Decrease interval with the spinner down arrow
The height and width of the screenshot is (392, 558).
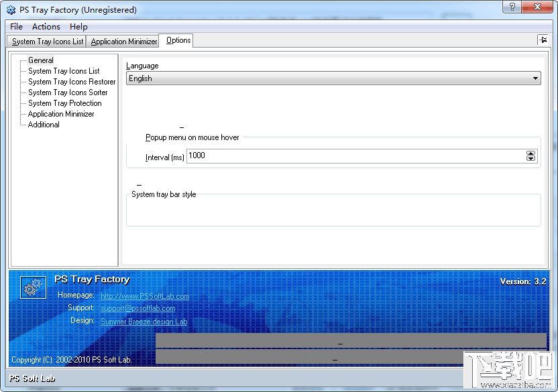(x=531, y=159)
